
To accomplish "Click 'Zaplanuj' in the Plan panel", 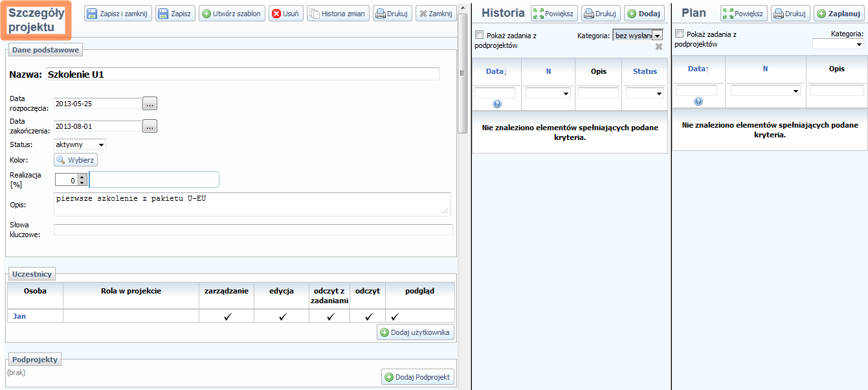I will 838,14.
